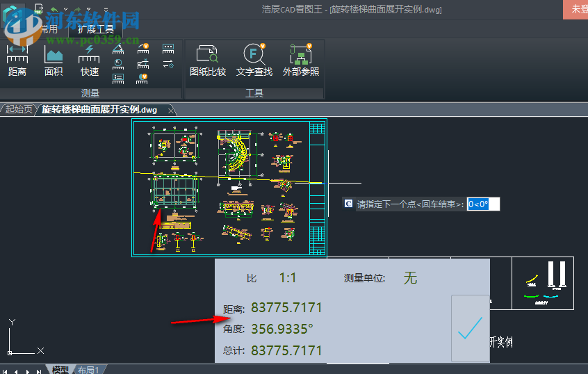Expand the undo history dropdown arrow
588x374 pixels.
[x=65, y=9]
